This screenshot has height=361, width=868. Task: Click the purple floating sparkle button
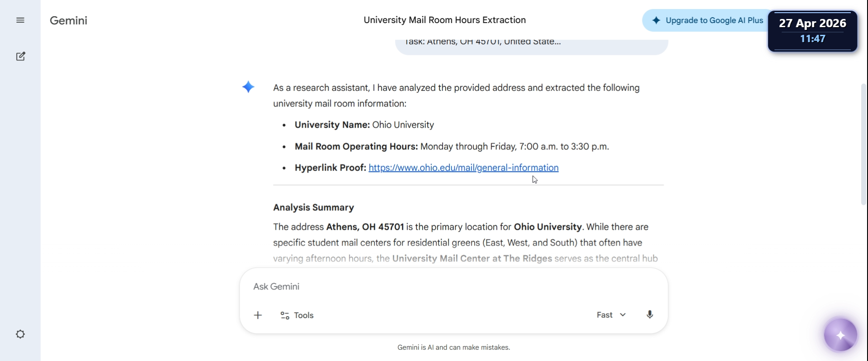tap(840, 335)
